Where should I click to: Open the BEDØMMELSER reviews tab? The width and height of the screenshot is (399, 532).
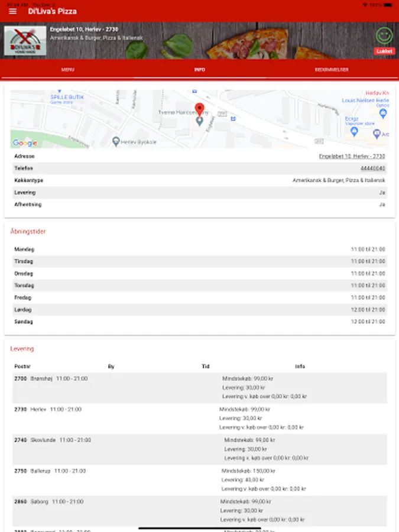click(332, 70)
